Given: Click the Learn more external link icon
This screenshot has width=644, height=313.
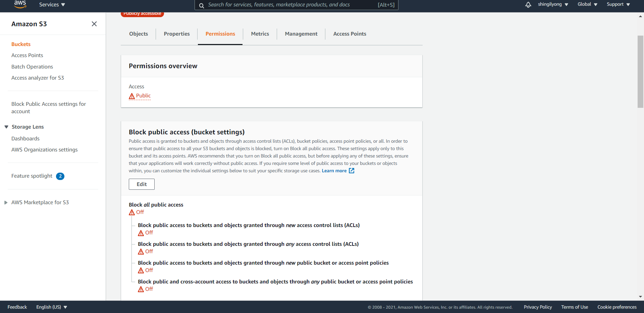Looking at the screenshot, I should click(x=352, y=171).
